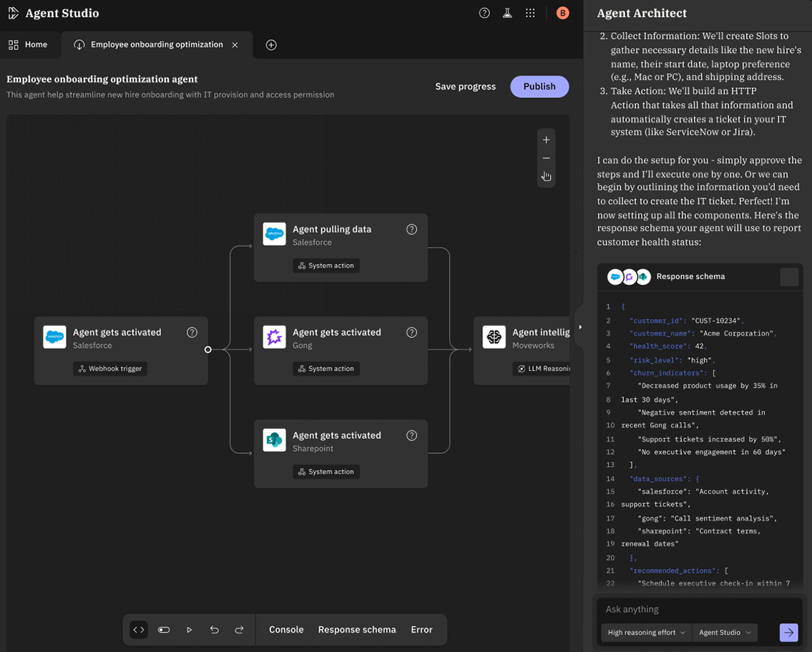Viewport: 812px width, 652px height.
Task: Click the help question mark icon in header
Action: click(x=484, y=13)
